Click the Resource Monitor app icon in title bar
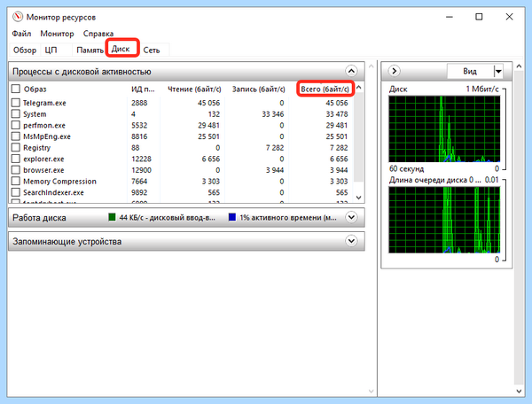 click(18, 17)
